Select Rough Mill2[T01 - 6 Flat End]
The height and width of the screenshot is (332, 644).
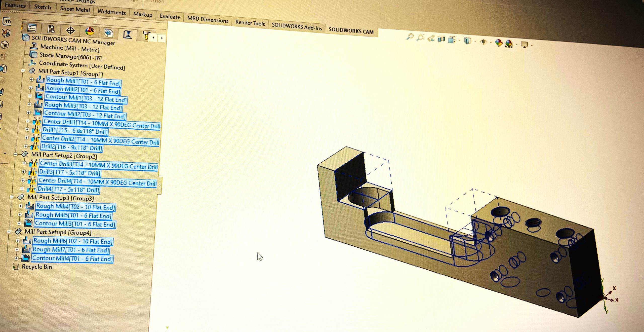83,90
